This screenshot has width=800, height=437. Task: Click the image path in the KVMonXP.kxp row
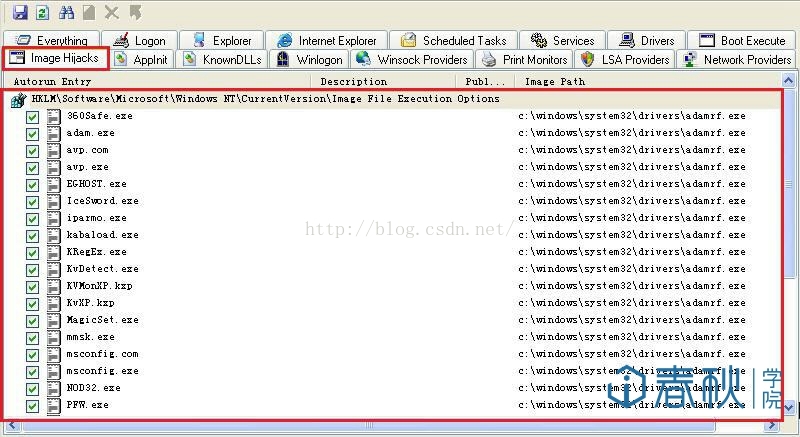pos(632,286)
